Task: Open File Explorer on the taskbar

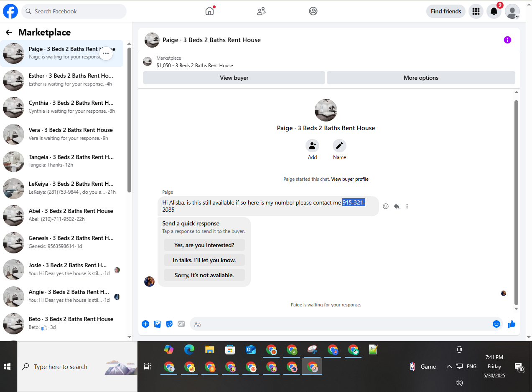Action: (x=210, y=349)
